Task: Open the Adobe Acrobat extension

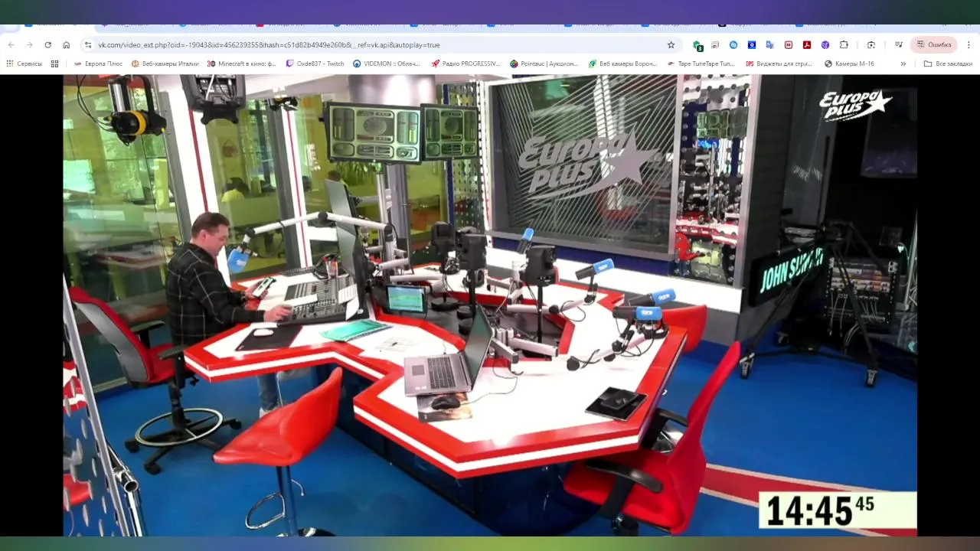Action: click(807, 45)
